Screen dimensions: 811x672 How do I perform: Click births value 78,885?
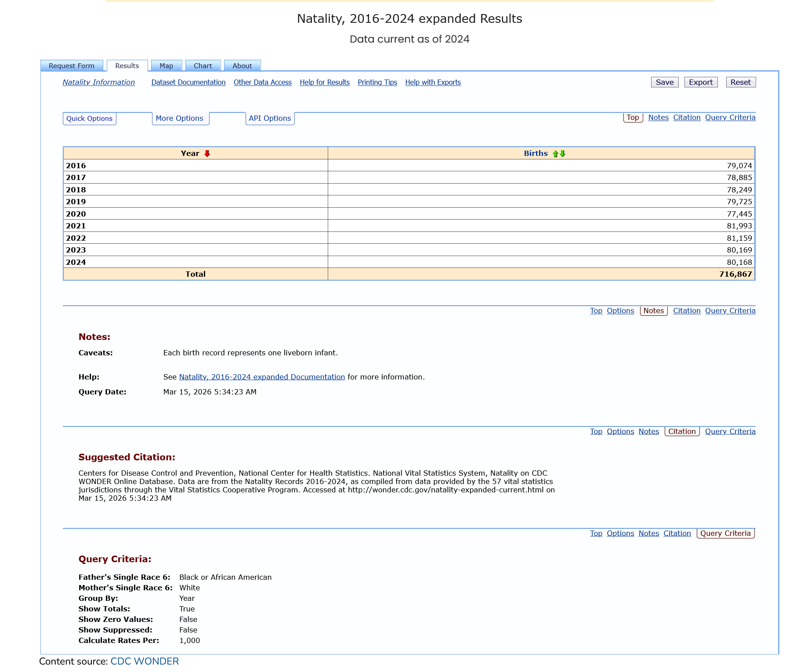coord(739,177)
